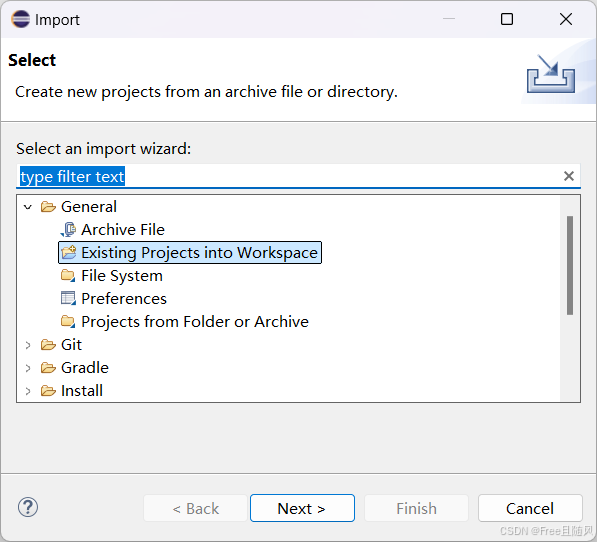This screenshot has width=597, height=542.
Task: Click the Cancel button
Action: 530,508
